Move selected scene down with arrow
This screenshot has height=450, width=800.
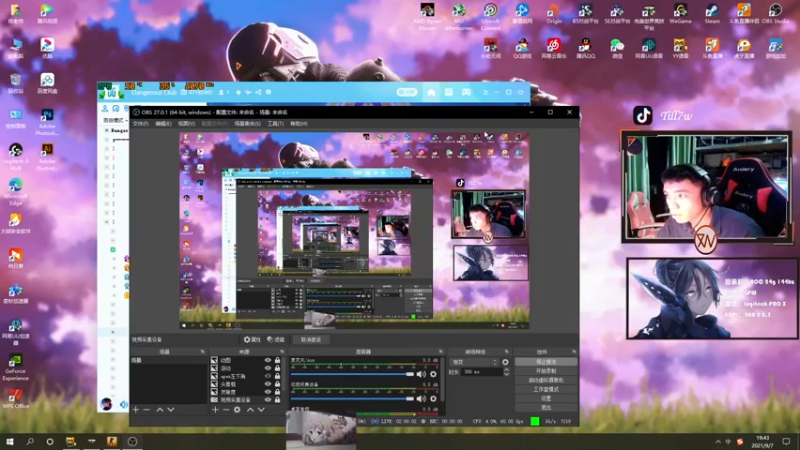171,409
